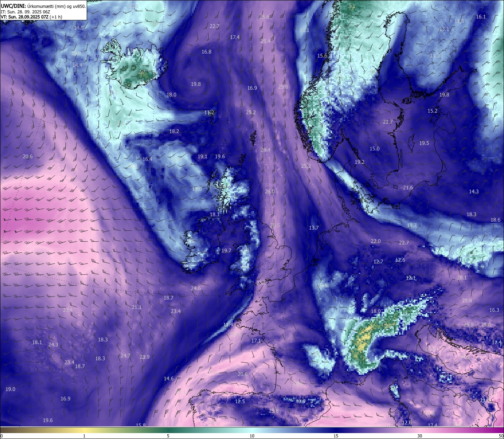504x439 pixels.
Task: Click the 16.1 value label
Action: tap(481, 17)
